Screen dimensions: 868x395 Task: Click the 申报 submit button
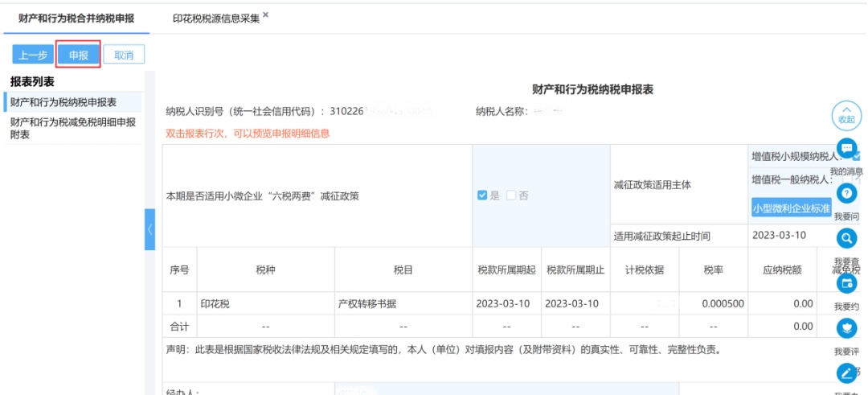[x=78, y=55]
